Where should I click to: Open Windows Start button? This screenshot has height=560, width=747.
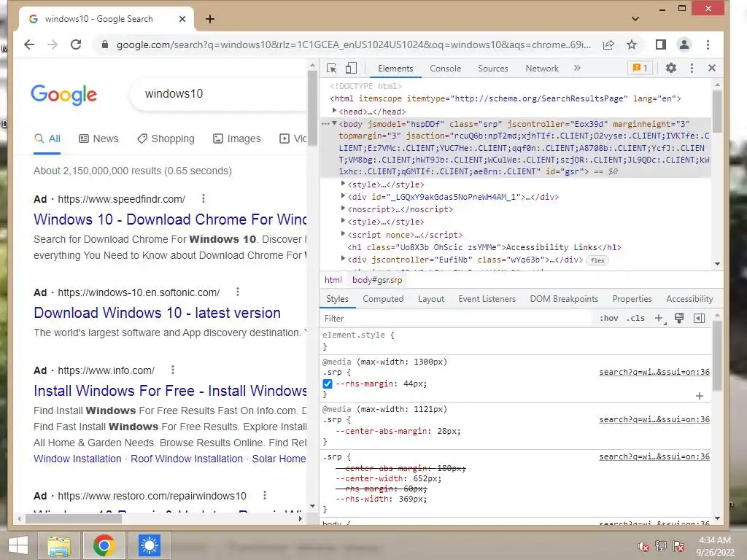[18, 545]
